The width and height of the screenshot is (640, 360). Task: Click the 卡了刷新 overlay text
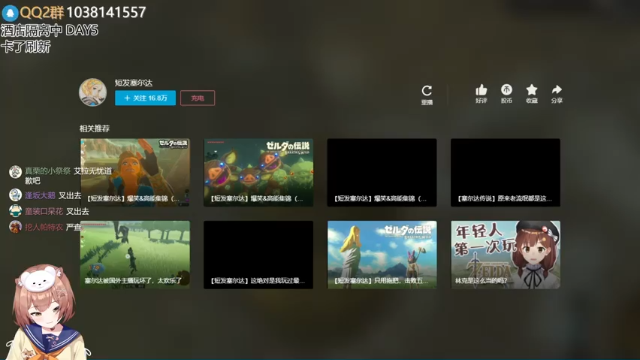[26, 47]
